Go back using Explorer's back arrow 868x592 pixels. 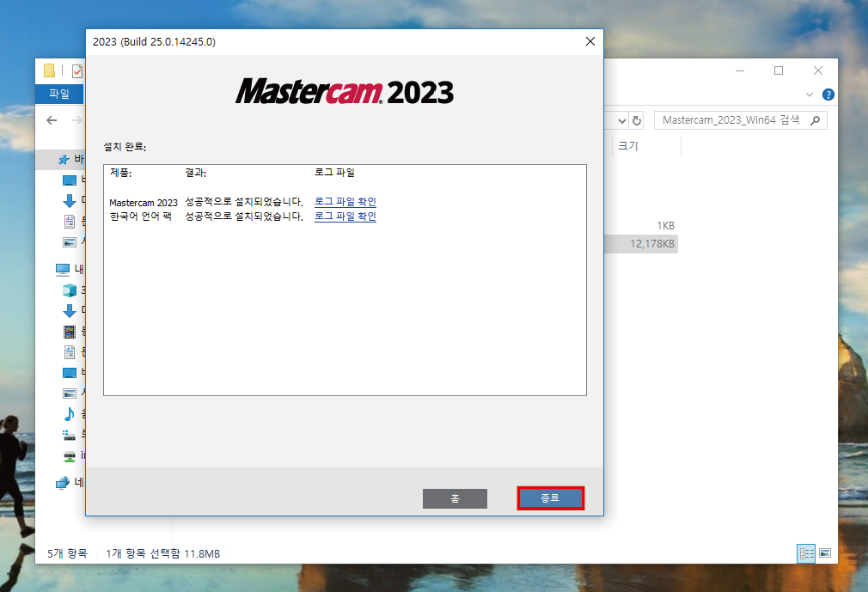click(52, 120)
